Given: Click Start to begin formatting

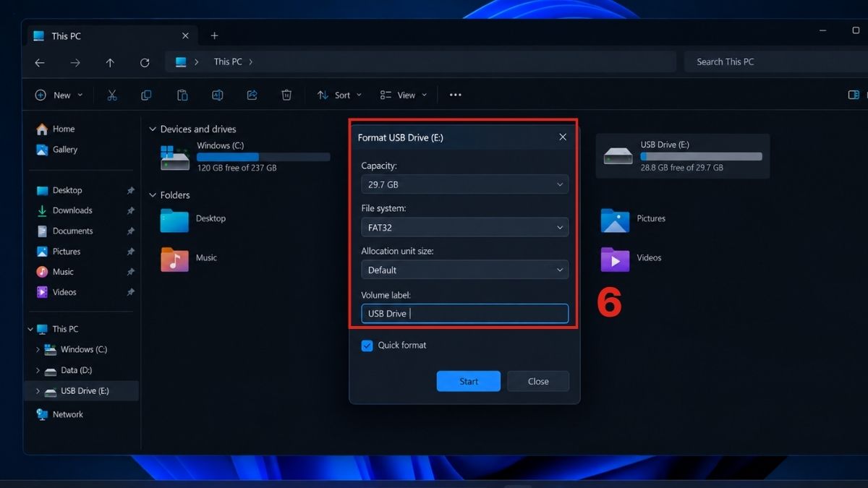Looking at the screenshot, I should point(469,381).
